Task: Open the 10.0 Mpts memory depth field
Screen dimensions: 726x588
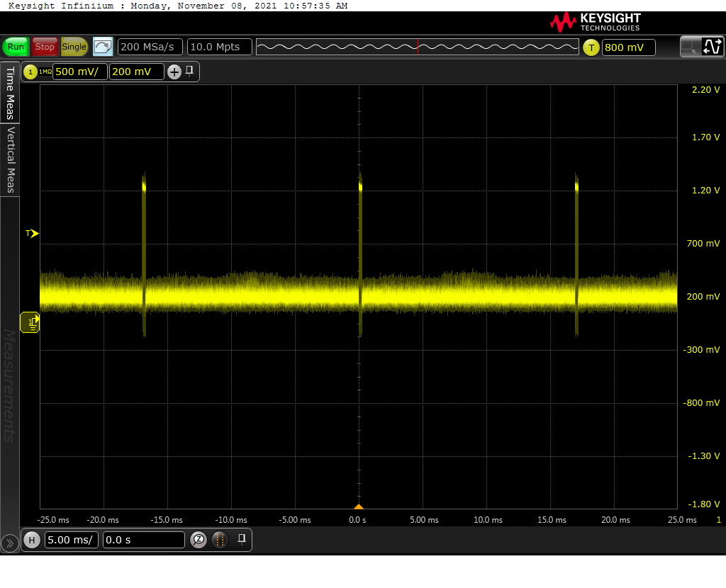Action: point(220,47)
